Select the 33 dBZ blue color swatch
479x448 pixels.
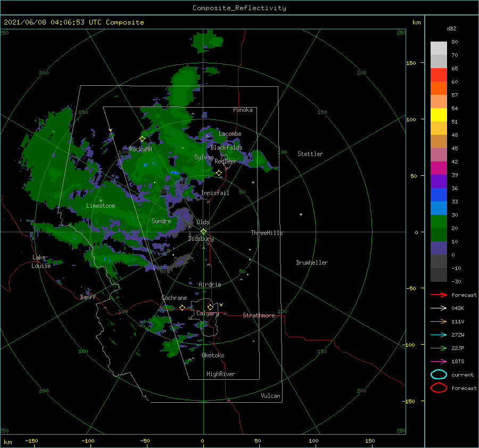click(439, 194)
